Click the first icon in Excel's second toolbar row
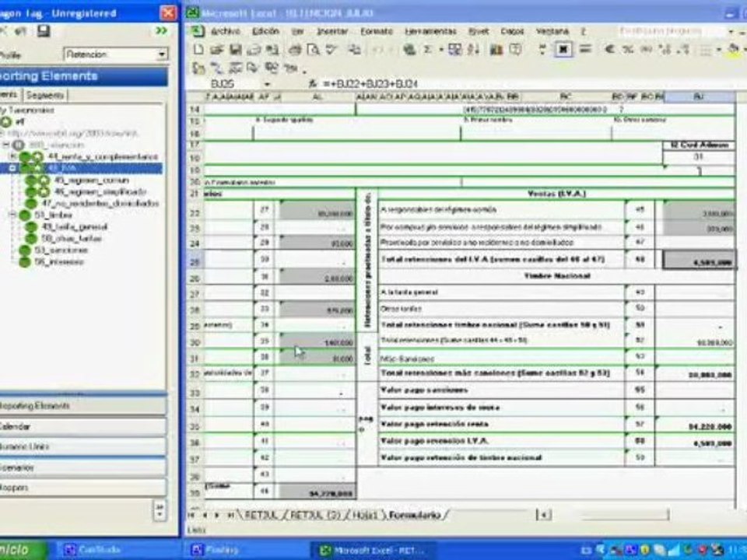Viewport: 747px width, 560px height. pyautogui.click(x=198, y=68)
